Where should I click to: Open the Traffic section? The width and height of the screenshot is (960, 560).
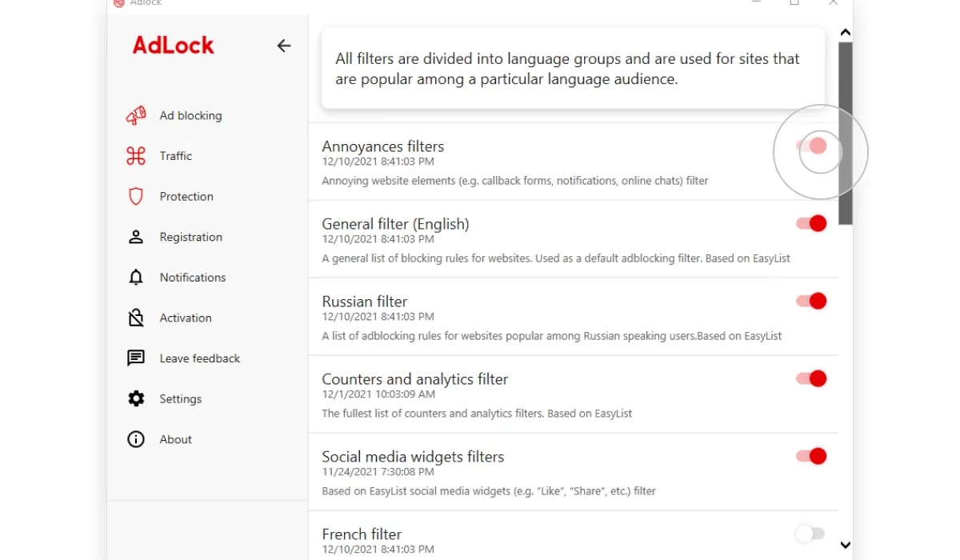click(175, 156)
